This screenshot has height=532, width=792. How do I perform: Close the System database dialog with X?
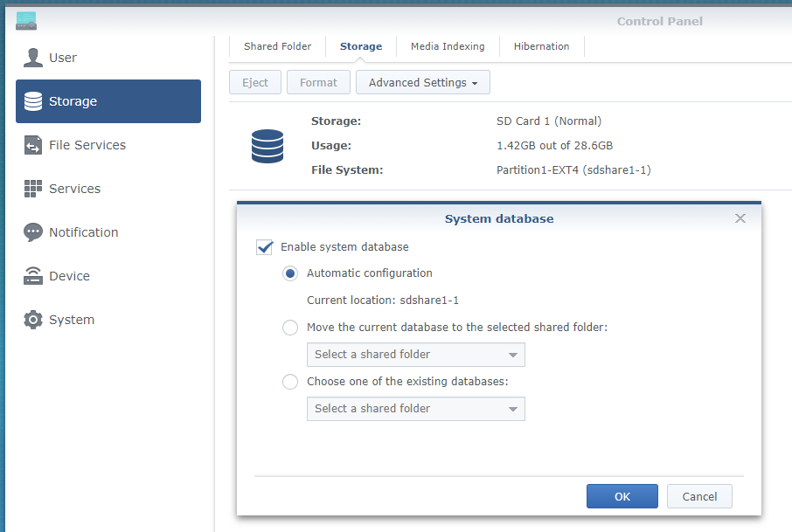pos(740,218)
